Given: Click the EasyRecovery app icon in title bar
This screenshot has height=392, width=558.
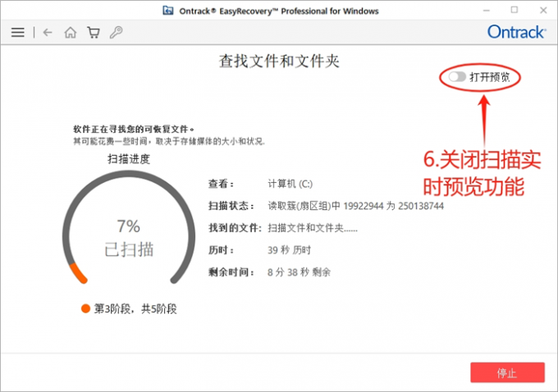Looking at the screenshot, I should [168, 10].
